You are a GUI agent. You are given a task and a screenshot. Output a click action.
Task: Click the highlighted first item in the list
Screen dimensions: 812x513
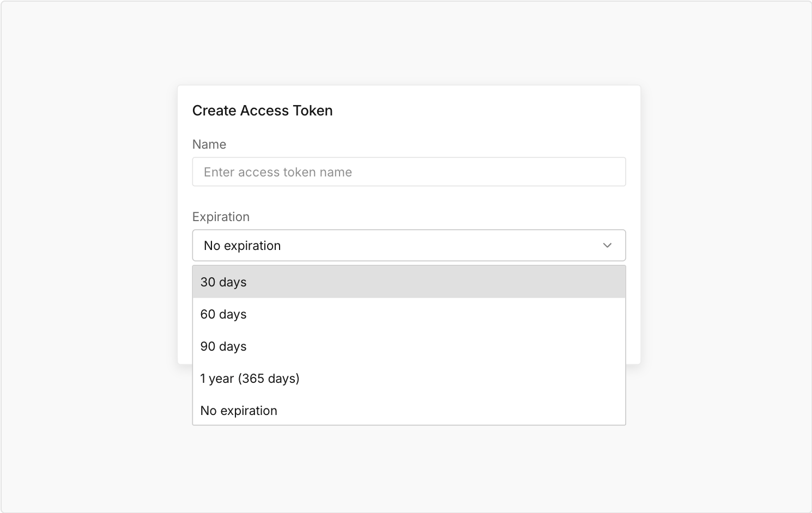tap(409, 282)
